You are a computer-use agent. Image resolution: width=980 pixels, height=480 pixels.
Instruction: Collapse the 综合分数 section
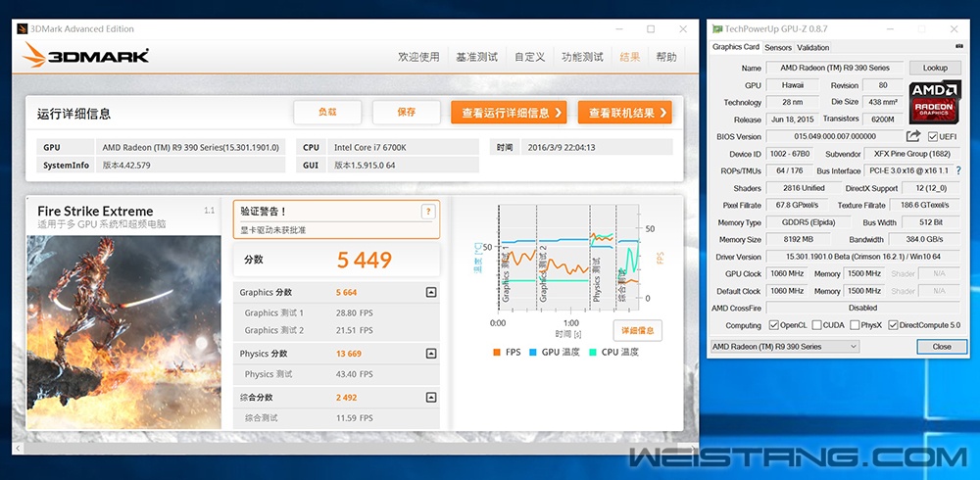point(430,397)
